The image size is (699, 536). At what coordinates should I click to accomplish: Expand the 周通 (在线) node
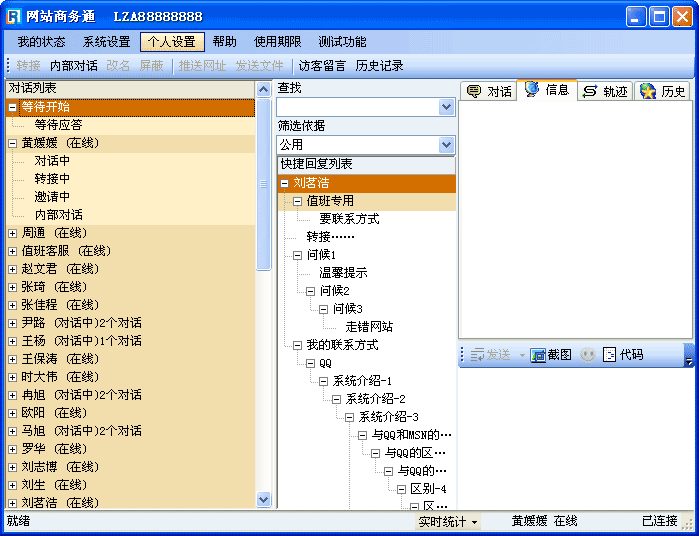coord(12,233)
